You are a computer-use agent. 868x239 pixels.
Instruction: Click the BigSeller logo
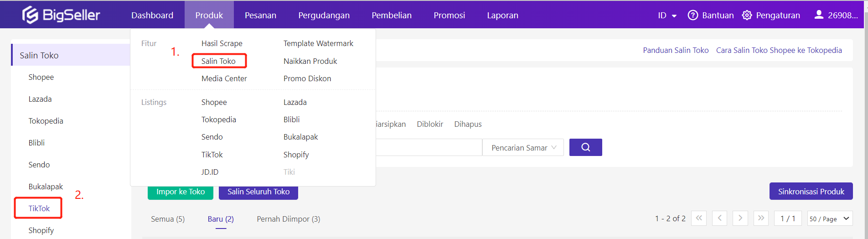click(61, 15)
